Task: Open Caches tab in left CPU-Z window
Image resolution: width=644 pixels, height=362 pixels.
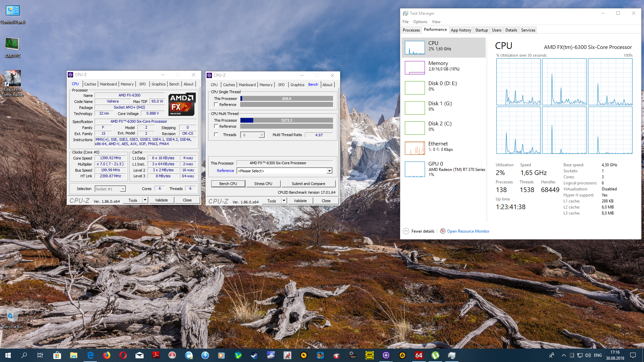Action: 90,84
